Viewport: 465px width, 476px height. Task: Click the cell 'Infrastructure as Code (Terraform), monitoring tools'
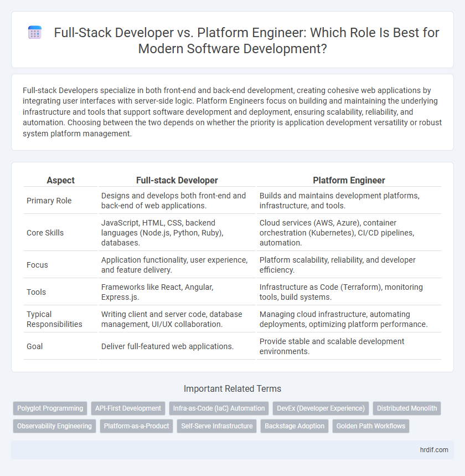[x=349, y=292]
